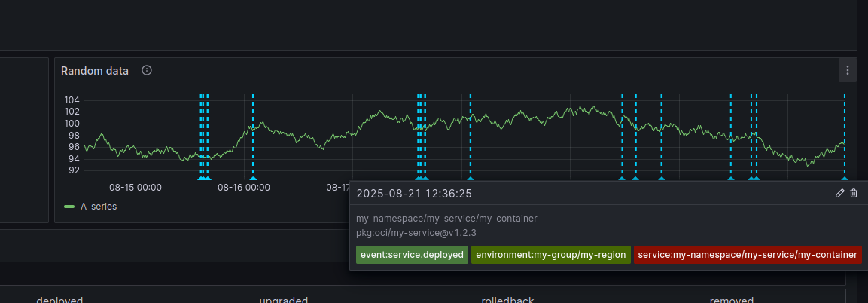Select the service:my-namespace/my-service/my-container red tag
Screen dimensions: 868x303
tap(748, 255)
